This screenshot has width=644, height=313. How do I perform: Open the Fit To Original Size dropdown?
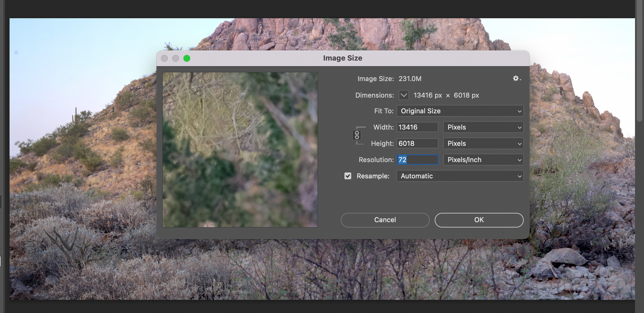460,111
